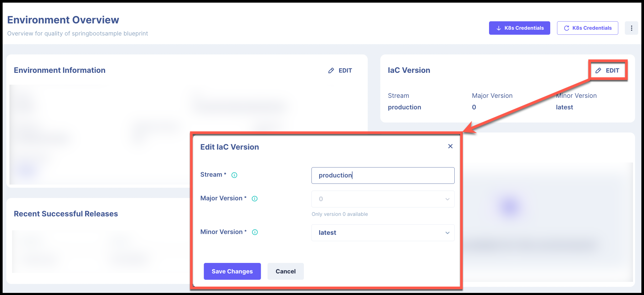The width and height of the screenshot is (644, 295).
Task: Click the refresh icon on K8s Credentials
Action: (x=567, y=28)
